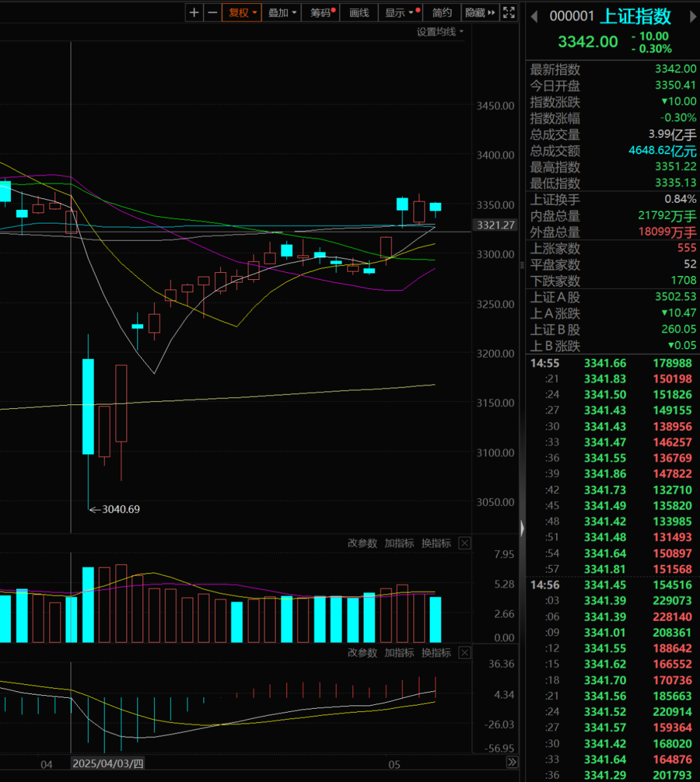
Task: Close the MACD indicator panel
Action: coord(465,652)
